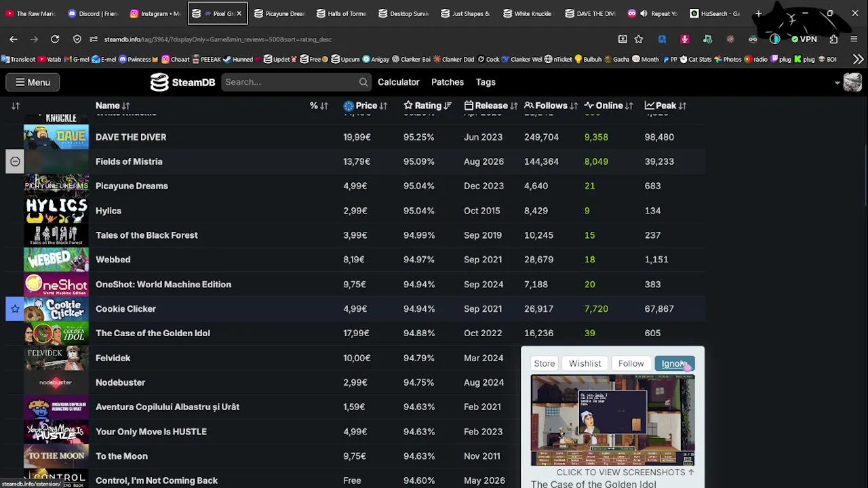This screenshot has width=868, height=488.
Task: Open the DAVE THE DIVER game logo
Action: pos(56,137)
